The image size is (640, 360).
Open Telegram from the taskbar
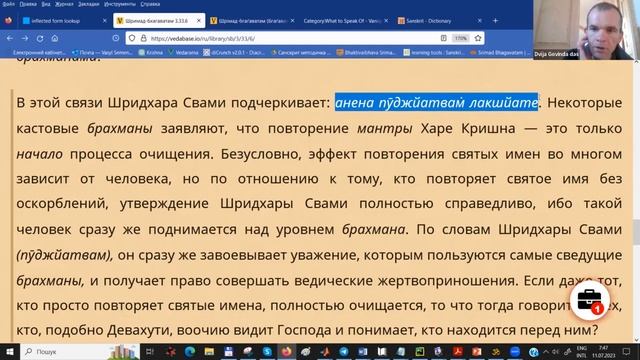click(x=344, y=351)
